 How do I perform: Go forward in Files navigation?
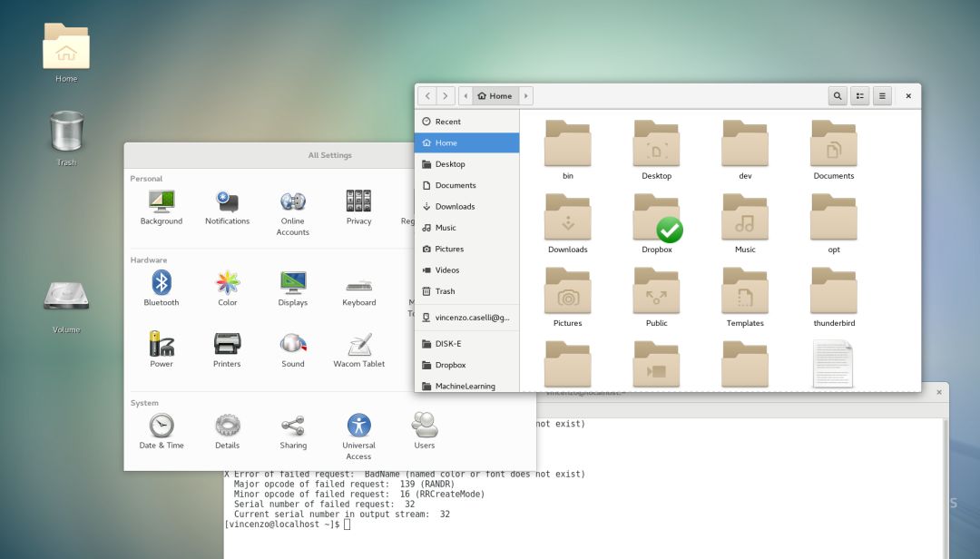click(446, 95)
